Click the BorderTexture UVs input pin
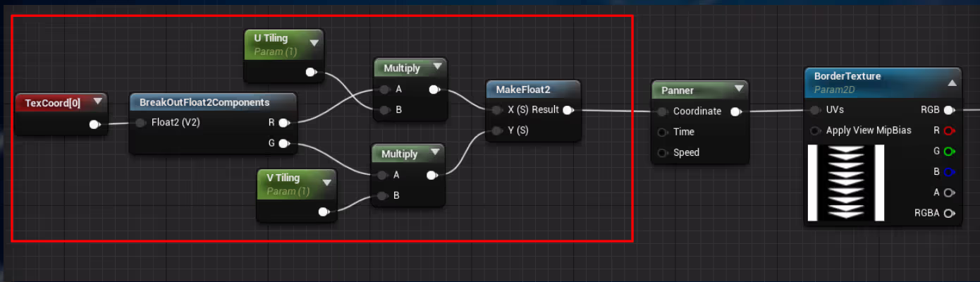This screenshot has height=282, width=980. point(815,110)
